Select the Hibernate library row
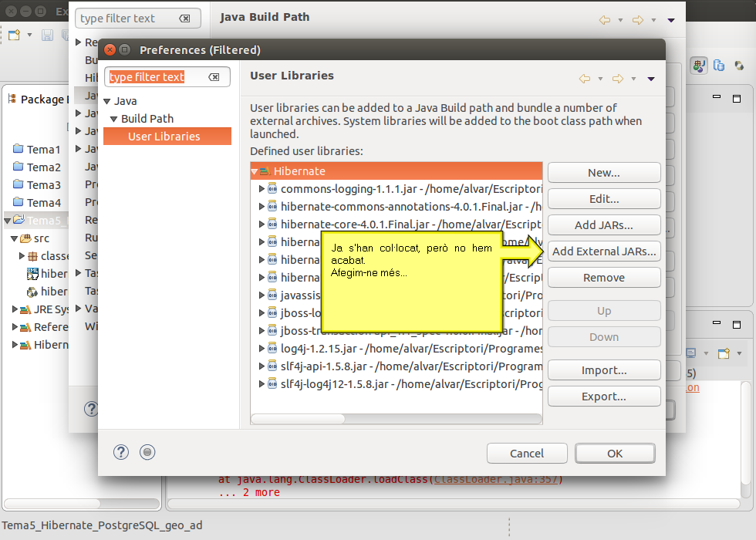This screenshot has width=756, height=540. (397, 171)
